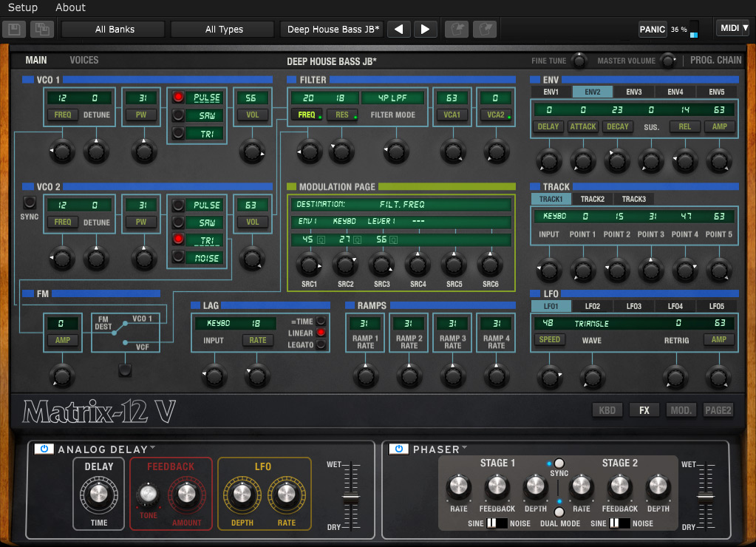Click the PANIC button
756x547 pixels.
coord(653,30)
